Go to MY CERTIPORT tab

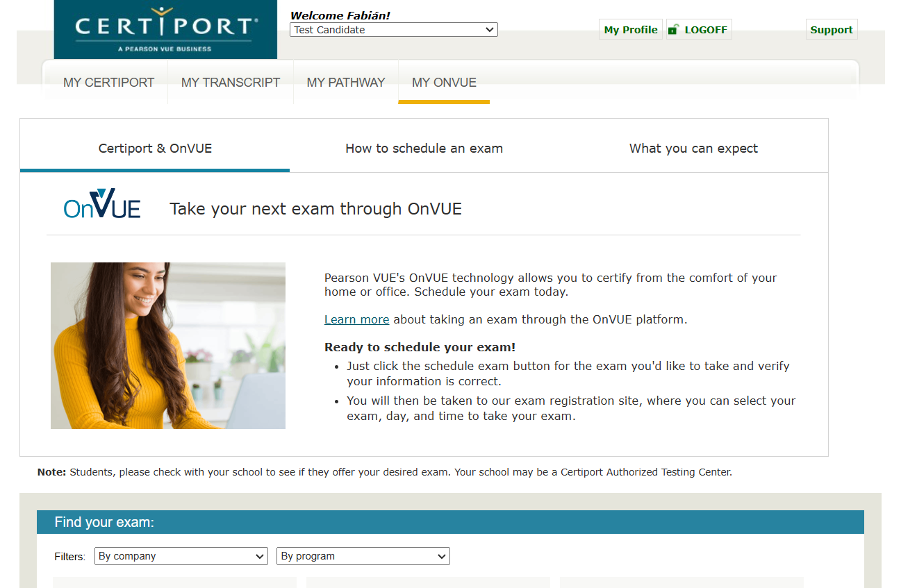point(108,83)
